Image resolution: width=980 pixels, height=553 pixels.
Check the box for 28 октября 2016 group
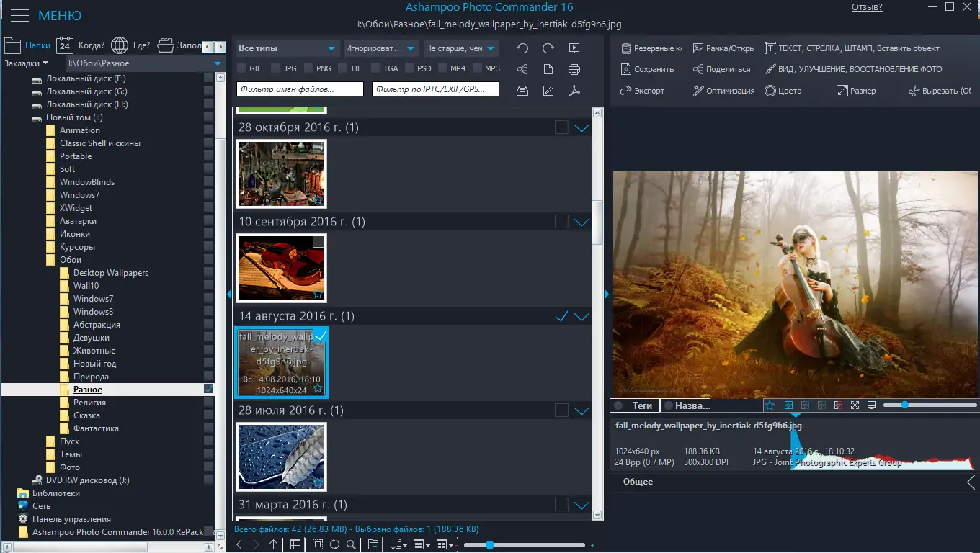(x=561, y=127)
